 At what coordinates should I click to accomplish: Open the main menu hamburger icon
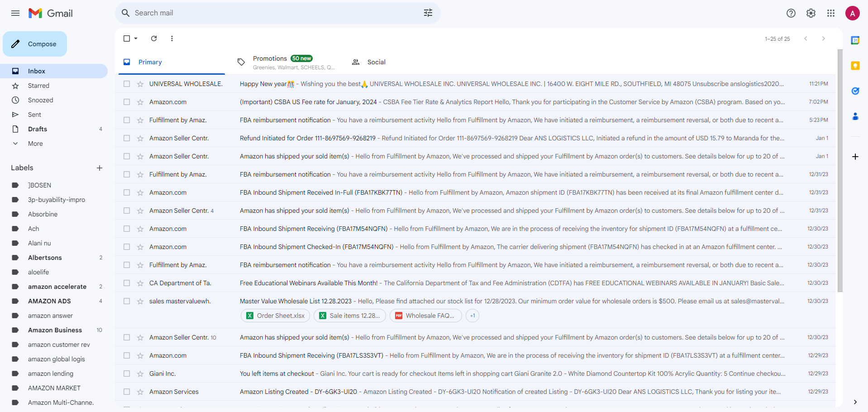pyautogui.click(x=15, y=13)
